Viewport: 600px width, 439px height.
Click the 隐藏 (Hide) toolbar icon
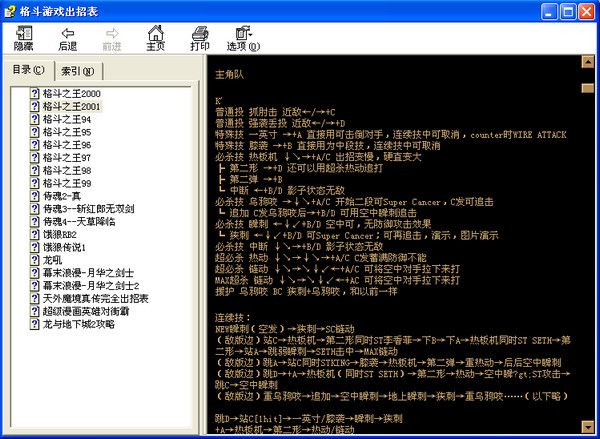tap(24, 38)
